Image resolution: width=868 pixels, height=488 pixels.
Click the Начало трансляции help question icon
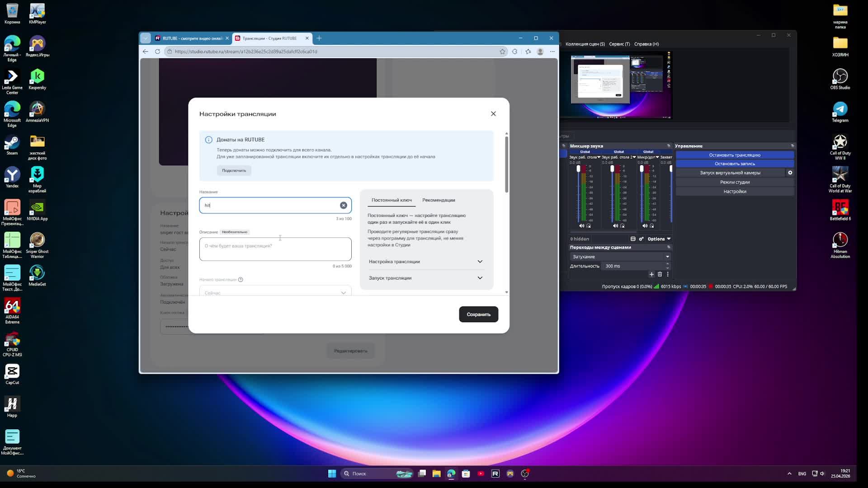pos(241,280)
